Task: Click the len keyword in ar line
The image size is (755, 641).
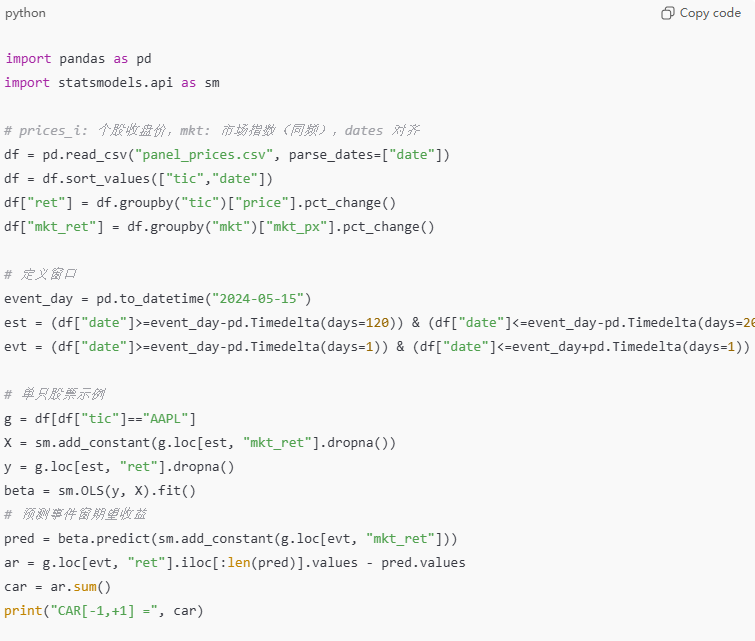Action: (238, 563)
